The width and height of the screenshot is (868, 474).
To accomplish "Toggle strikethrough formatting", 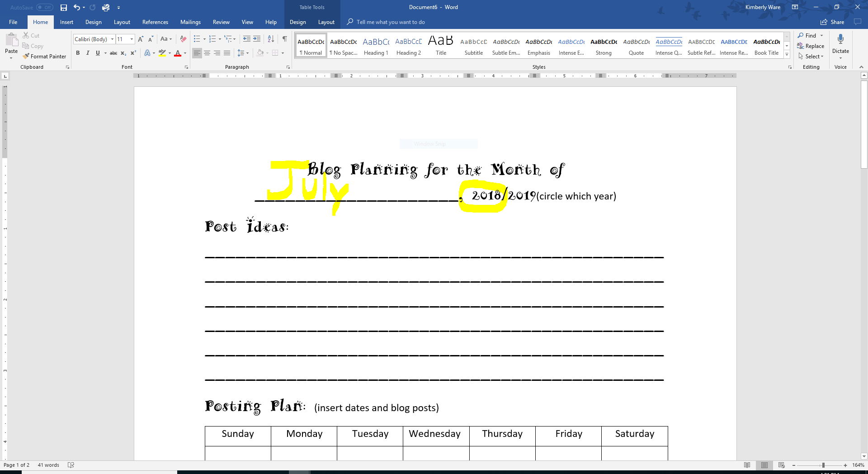I will pyautogui.click(x=113, y=53).
